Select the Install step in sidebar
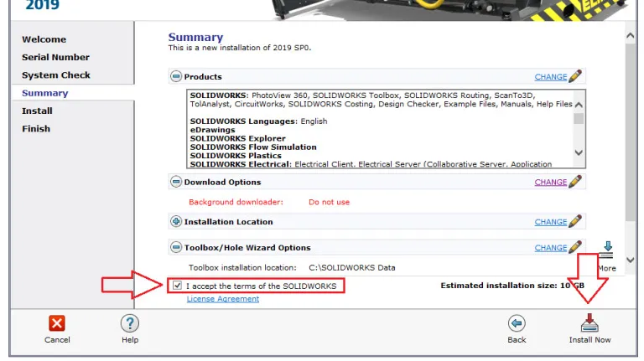This screenshot has width=644, height=361. pos(37,111)
